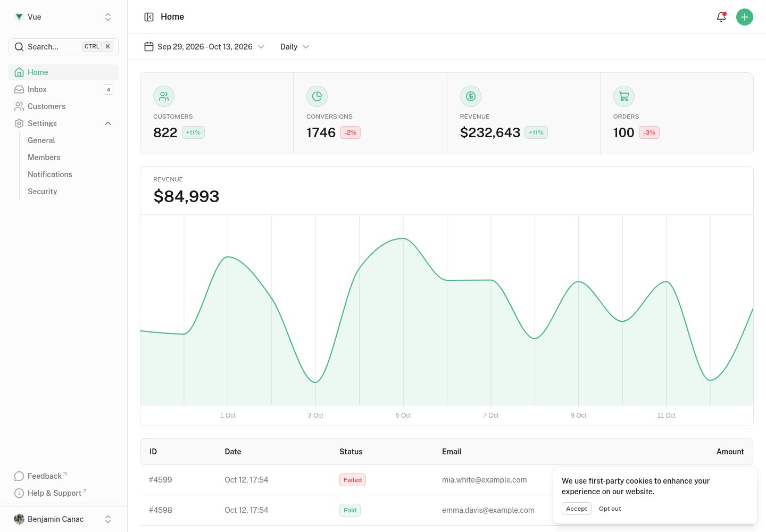Click the Inbox tray icon in sidebar
This screenshot has width=766, height=532.
[19, 89]
